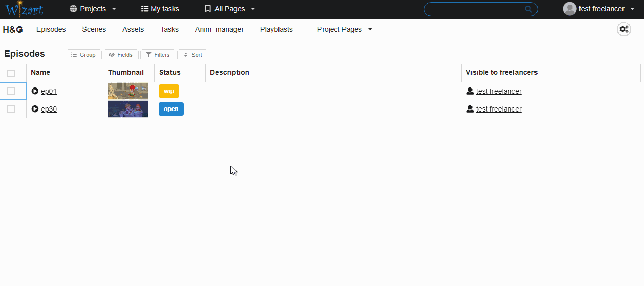Click the yellow wip status badge
644x286 pixels.
click(x=168, y=91)
